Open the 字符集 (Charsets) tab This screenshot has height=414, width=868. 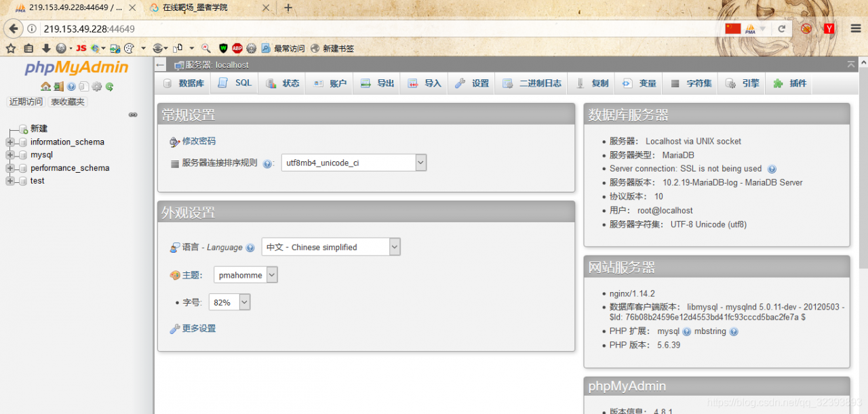[691, 83]
